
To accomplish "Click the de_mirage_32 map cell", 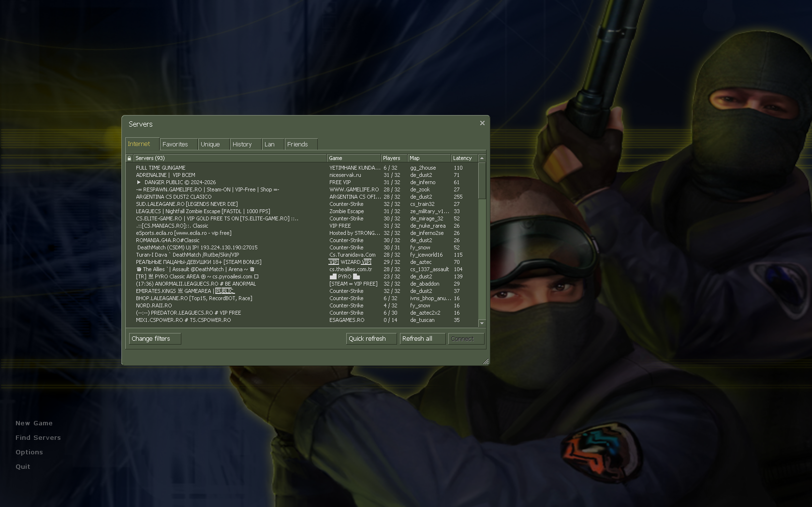I will [x=427, y=218].
